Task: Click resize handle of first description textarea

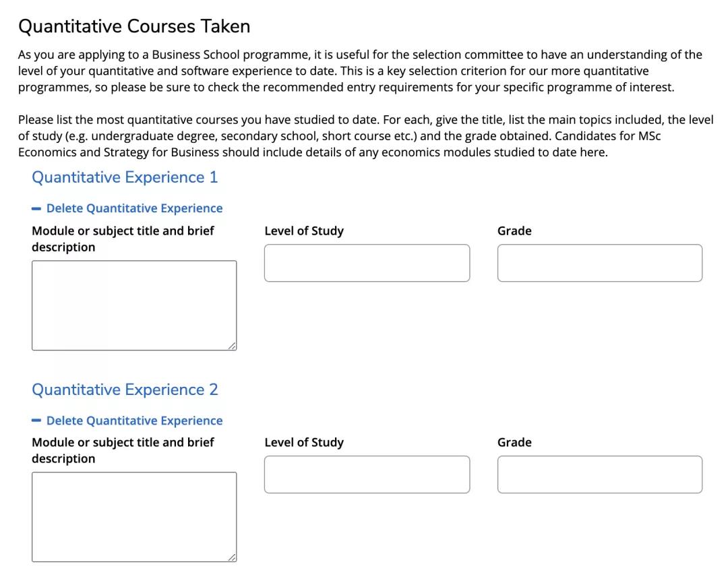Action: [x=232, y=346]
